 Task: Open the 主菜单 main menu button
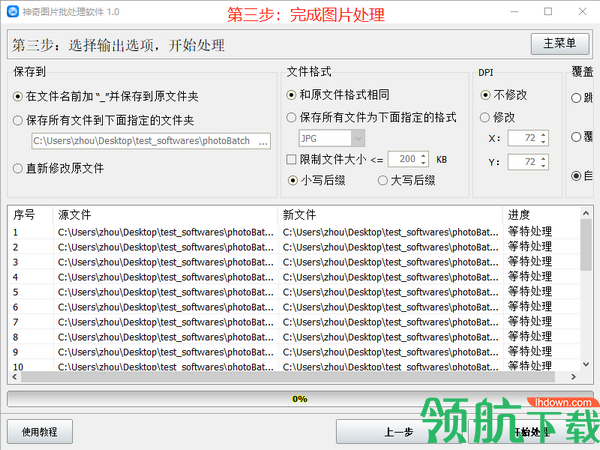pyautogui.click(x=560, y=44)
